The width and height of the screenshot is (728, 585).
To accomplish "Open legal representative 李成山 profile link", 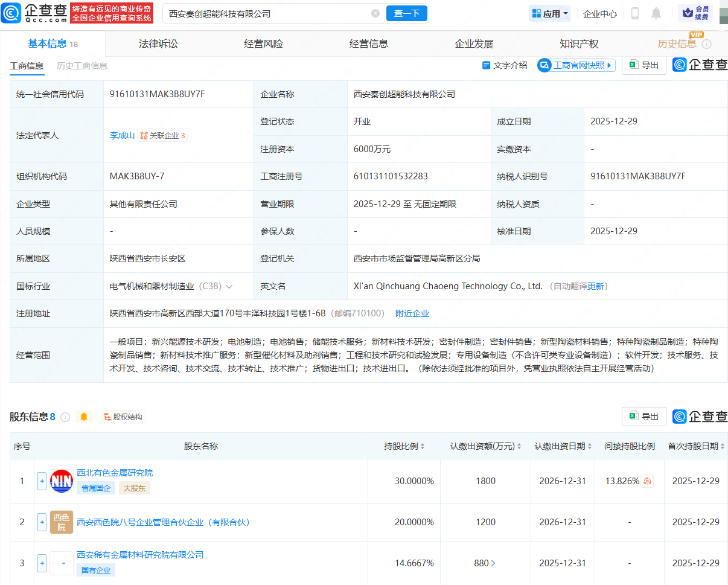I will (x=122, y=135).
